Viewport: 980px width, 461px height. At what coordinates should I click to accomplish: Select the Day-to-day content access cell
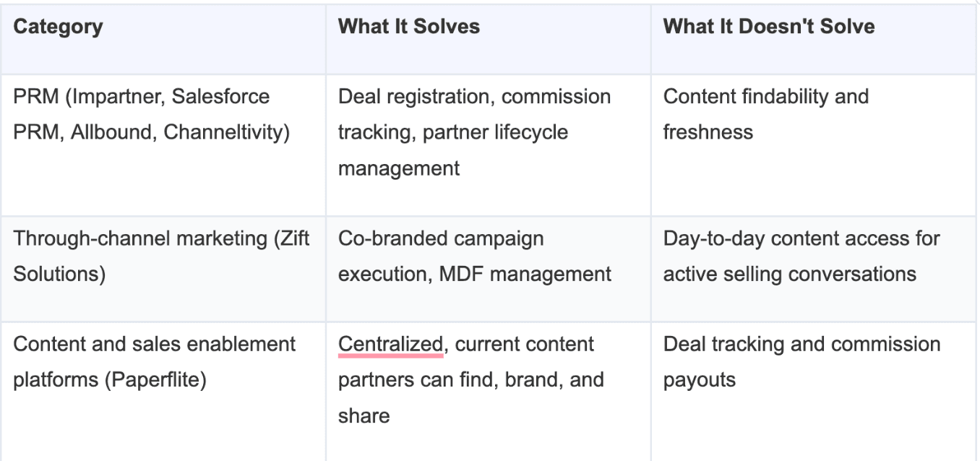click(x=814, y=269)
